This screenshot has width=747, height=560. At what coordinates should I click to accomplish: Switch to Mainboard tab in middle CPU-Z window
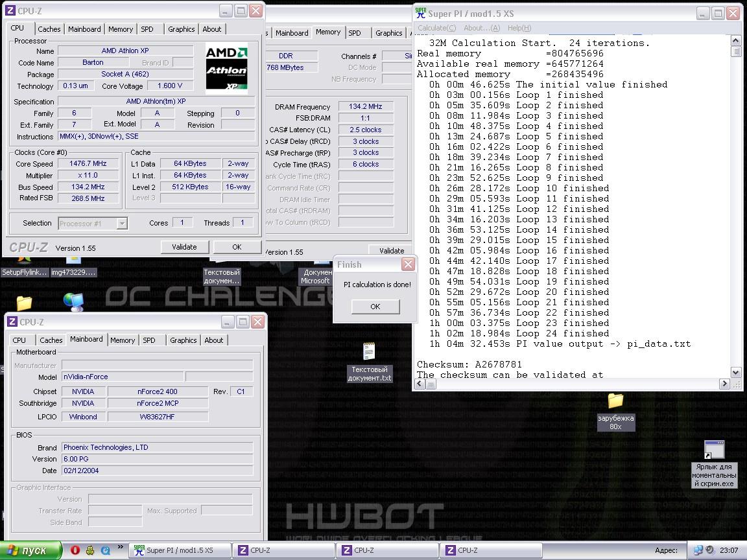[x=292, y=33]
